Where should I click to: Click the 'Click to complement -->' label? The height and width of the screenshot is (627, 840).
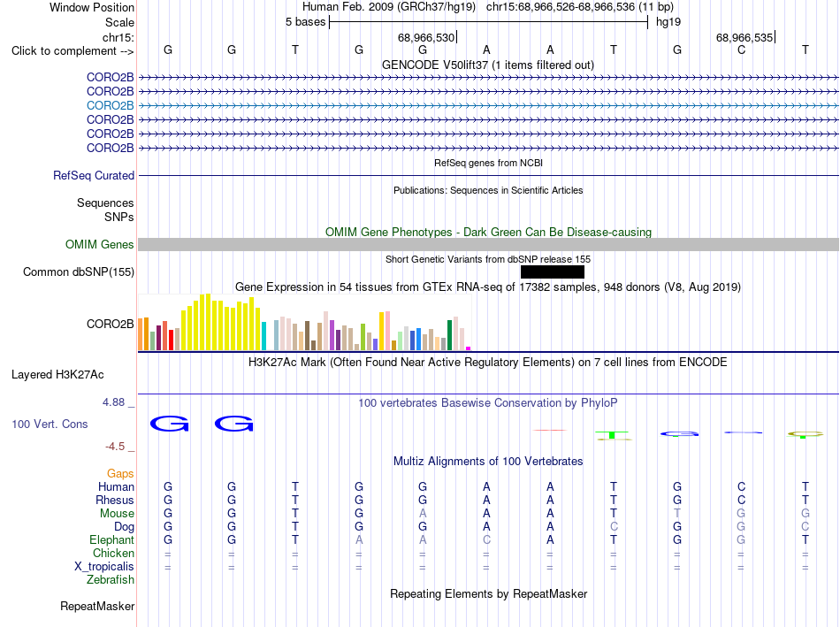73,51
